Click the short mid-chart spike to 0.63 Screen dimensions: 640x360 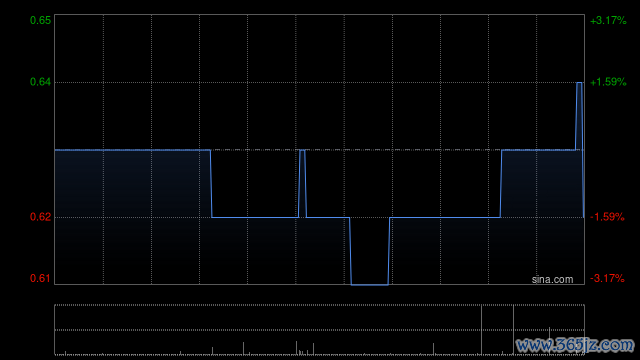pos(302,150)
